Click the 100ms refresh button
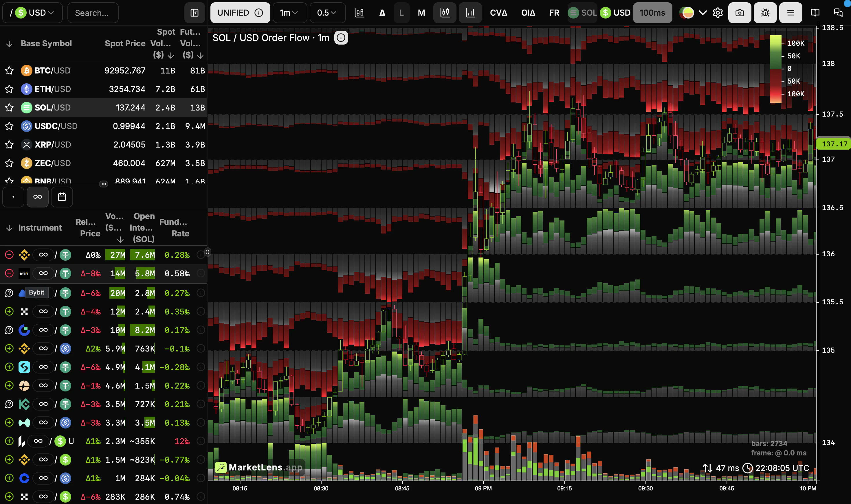 [x=652, y=13]
